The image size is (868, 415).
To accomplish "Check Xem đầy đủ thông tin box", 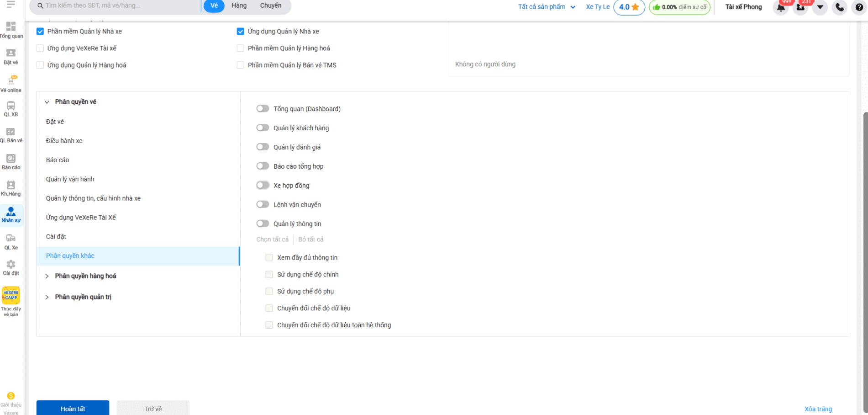I will tap(269, 258).
